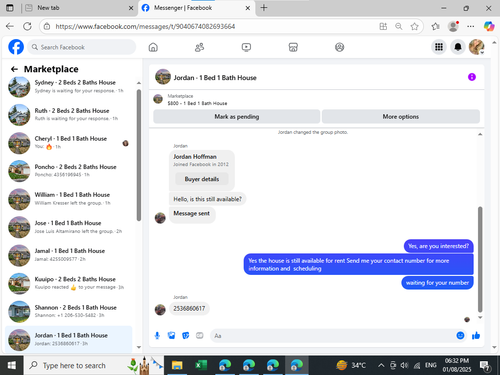Go back using the Marketplace arrow
Screen dimensions: 500x375
click(14, 69)
